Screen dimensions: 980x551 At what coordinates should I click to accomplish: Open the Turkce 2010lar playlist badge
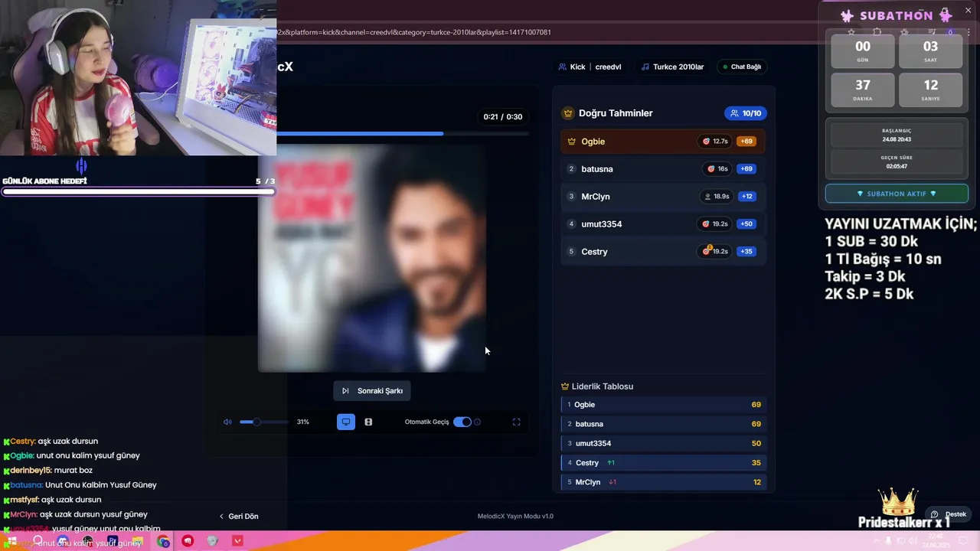pos(673,67)
